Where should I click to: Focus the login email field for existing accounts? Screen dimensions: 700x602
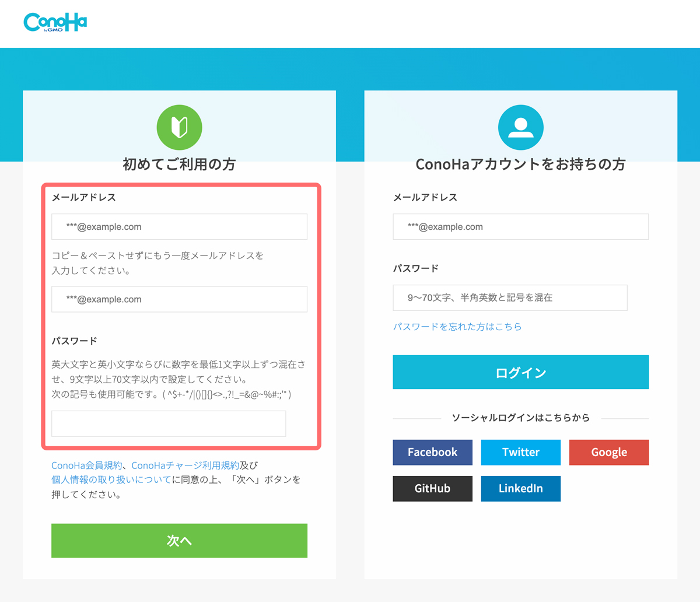point(520,227)
